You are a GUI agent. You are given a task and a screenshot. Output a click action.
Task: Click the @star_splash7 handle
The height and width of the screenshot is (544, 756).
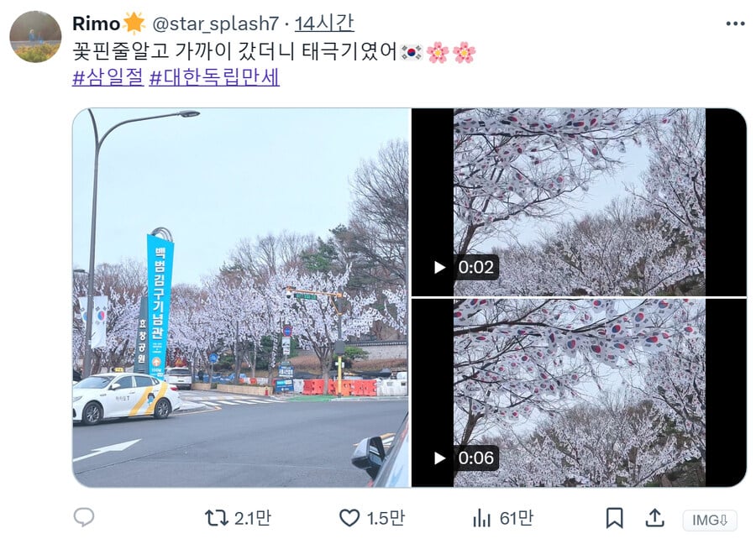216,24
